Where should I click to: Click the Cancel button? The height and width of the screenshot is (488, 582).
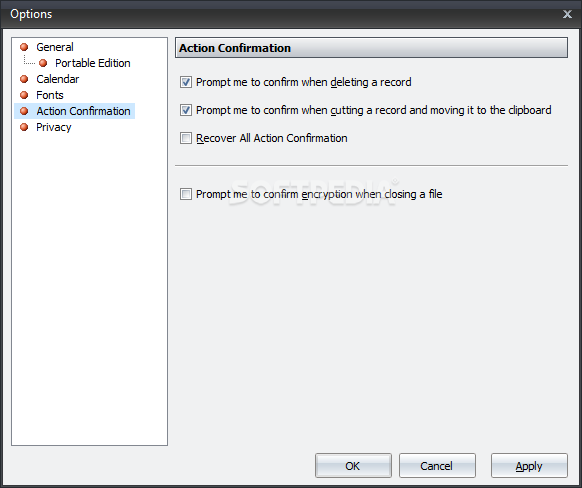coord(437,465)
